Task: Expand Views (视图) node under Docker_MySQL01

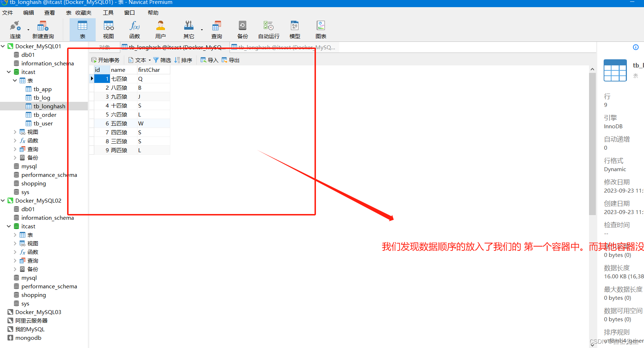Action: click(15, 132)
